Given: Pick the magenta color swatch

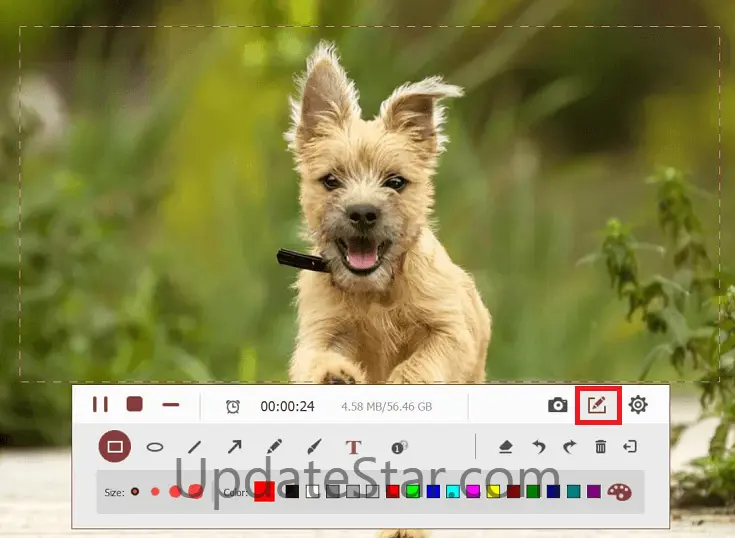Looking at the screenshot, I should tap(473, 491).
